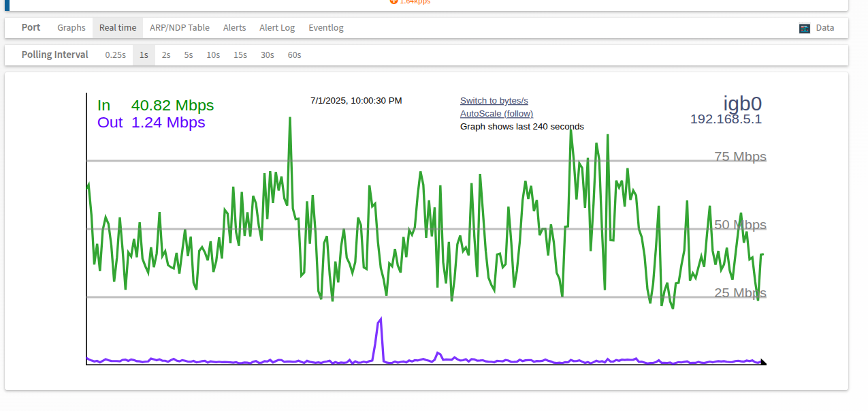Click the Switch to bytes/s link
This screenshot has width=868, height=411.
pyautogui.click(x=494, y=100)
